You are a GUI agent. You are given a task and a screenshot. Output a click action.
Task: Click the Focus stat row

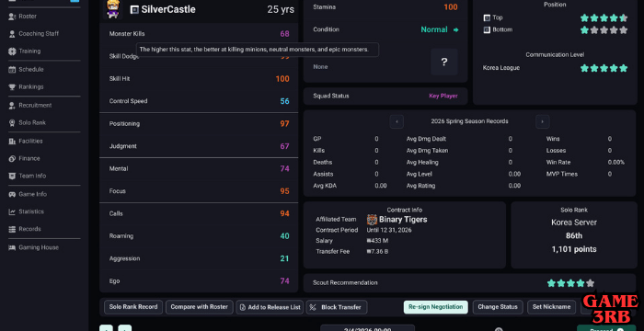coord(199,191)
